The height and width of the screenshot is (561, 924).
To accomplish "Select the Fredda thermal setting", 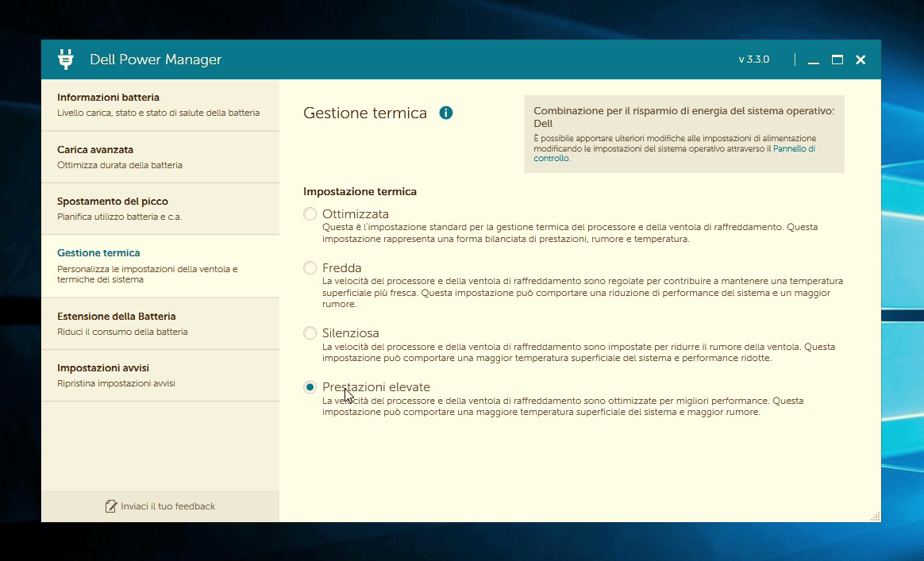I will point(310,268).
